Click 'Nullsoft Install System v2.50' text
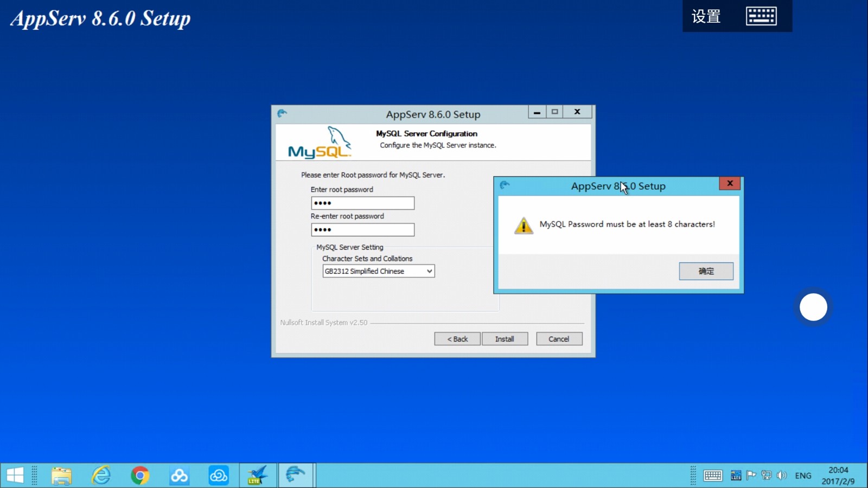This screenshot has height=488, width=868. [324, 322]
